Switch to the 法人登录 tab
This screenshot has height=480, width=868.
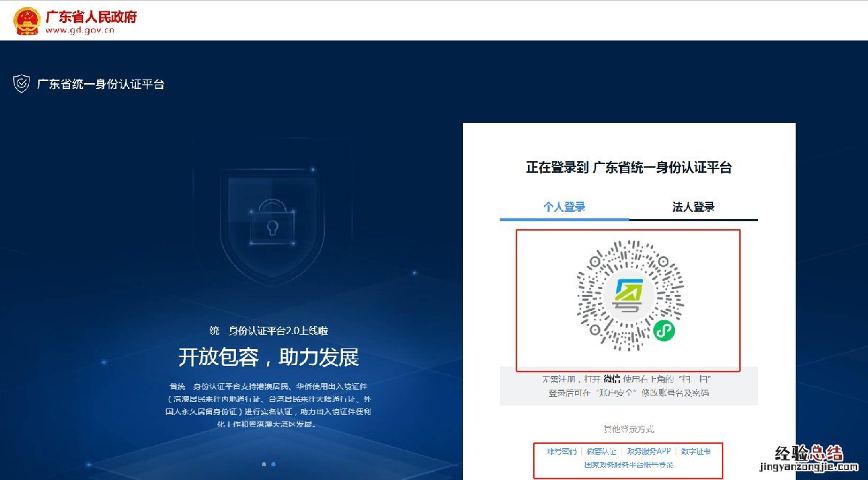pyautogui.click(x=694, y=207)
